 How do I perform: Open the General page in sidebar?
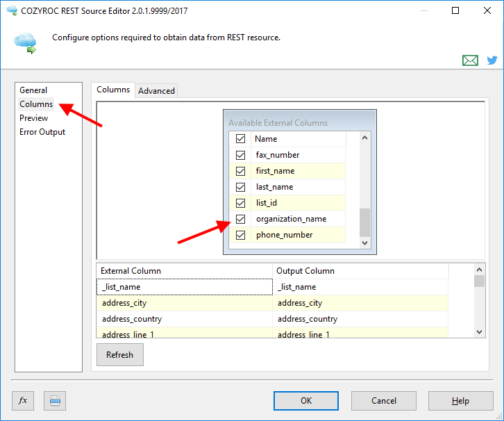pyautogui.click(x=33, y=90)
